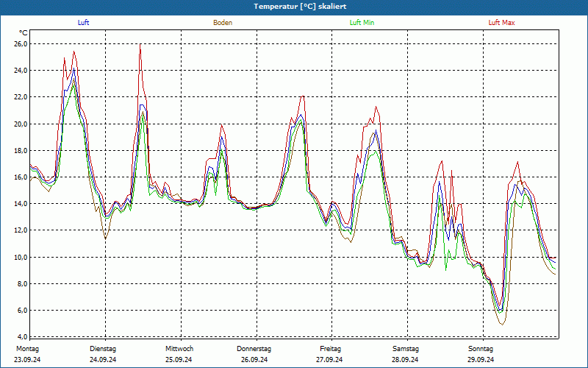Click the 20,0 y-axis label
588x368 pixels.
pos(22,124)
